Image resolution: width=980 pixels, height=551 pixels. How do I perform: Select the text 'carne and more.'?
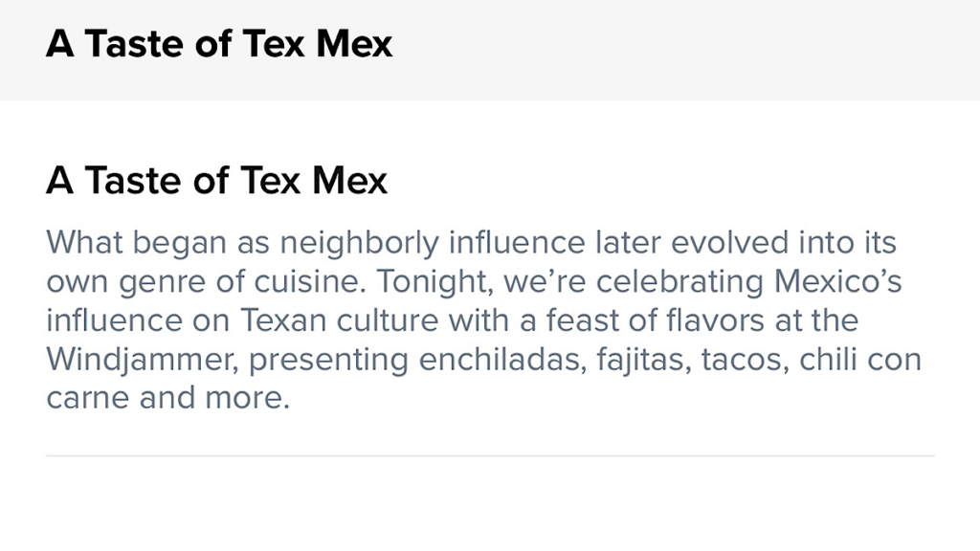168,398
